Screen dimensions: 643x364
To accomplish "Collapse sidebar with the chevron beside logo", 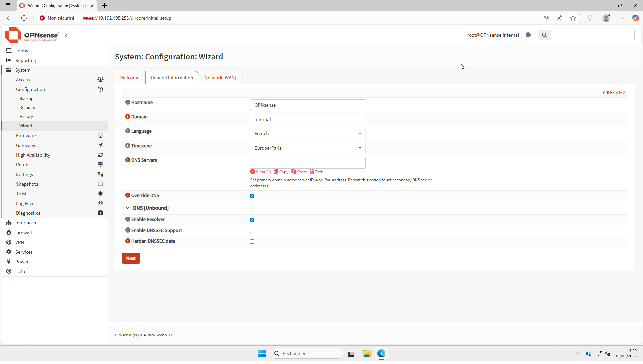I will point(66,35).
